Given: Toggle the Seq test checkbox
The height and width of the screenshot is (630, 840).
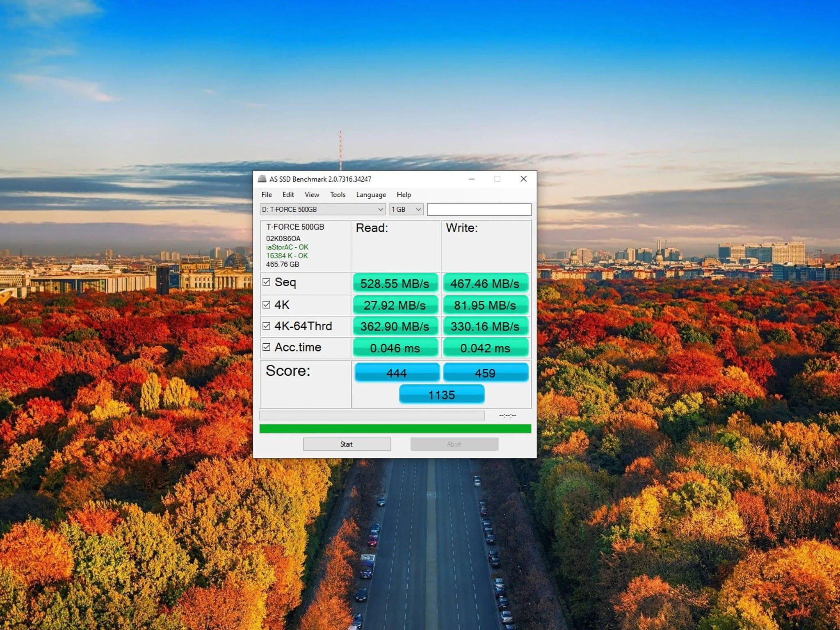Looking at the screenshot, I should (x=266, y=282).
